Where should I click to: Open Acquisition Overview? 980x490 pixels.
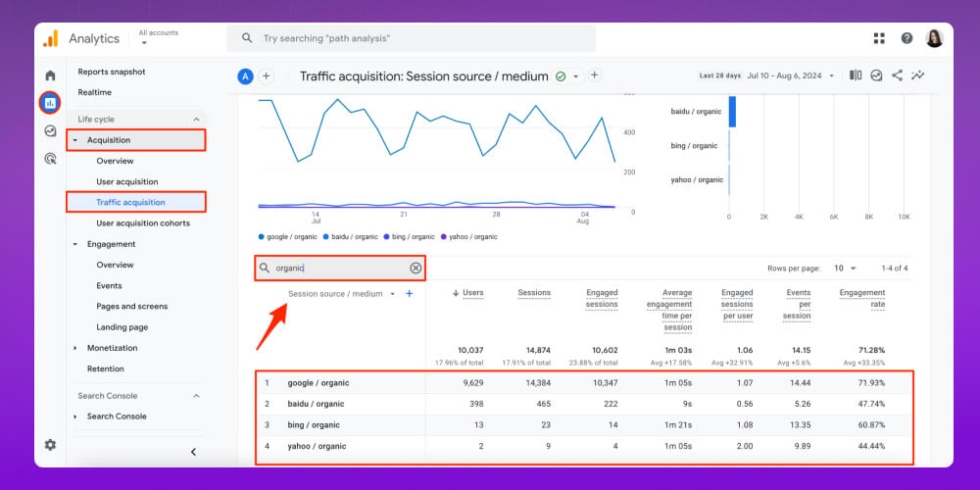tap(115, 162)
